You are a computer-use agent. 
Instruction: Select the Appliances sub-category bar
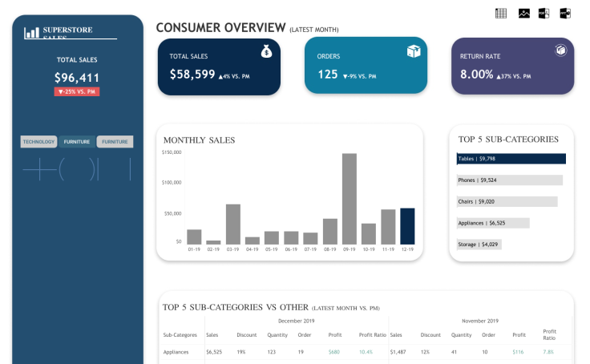493,223
